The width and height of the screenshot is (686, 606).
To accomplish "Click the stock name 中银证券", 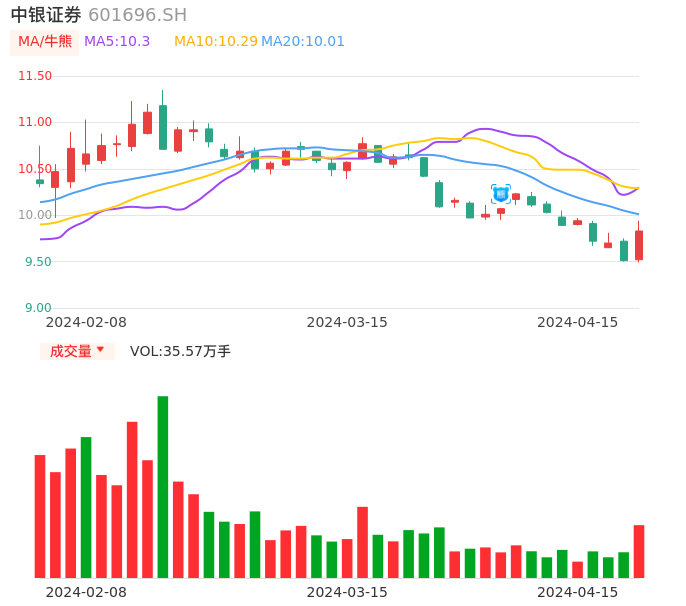I will (x=46, y=15).
